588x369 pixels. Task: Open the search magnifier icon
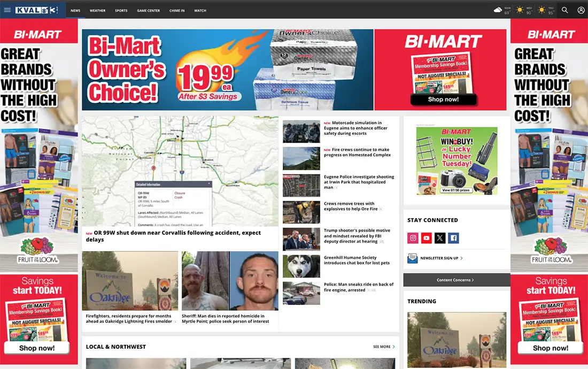click(565, 10)
